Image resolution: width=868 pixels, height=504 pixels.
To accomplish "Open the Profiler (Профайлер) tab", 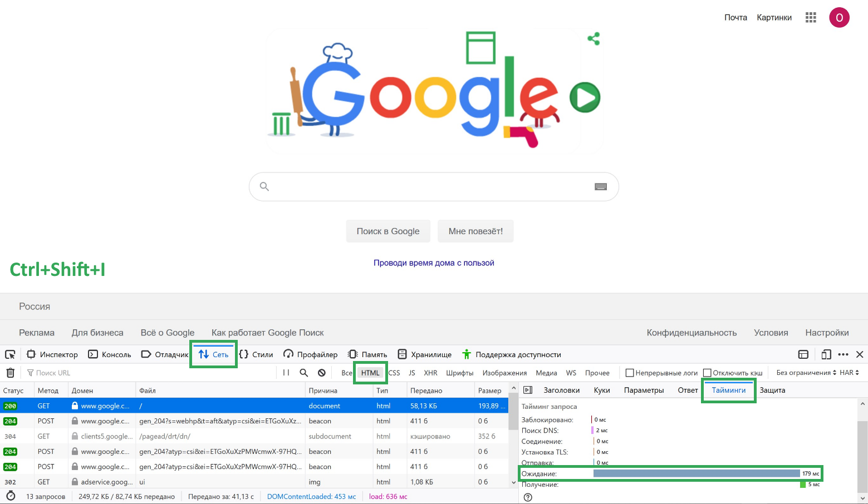I will pos(311,354).
